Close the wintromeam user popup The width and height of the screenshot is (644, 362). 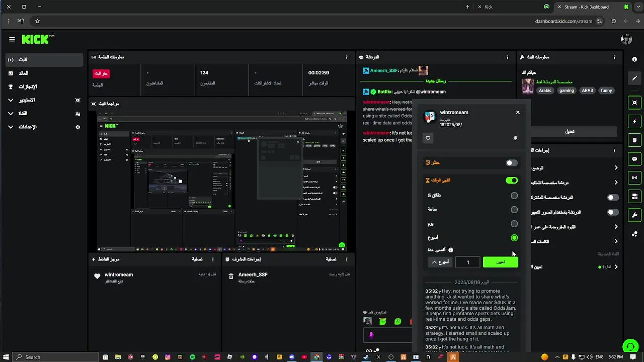click(x=518, y=113)
